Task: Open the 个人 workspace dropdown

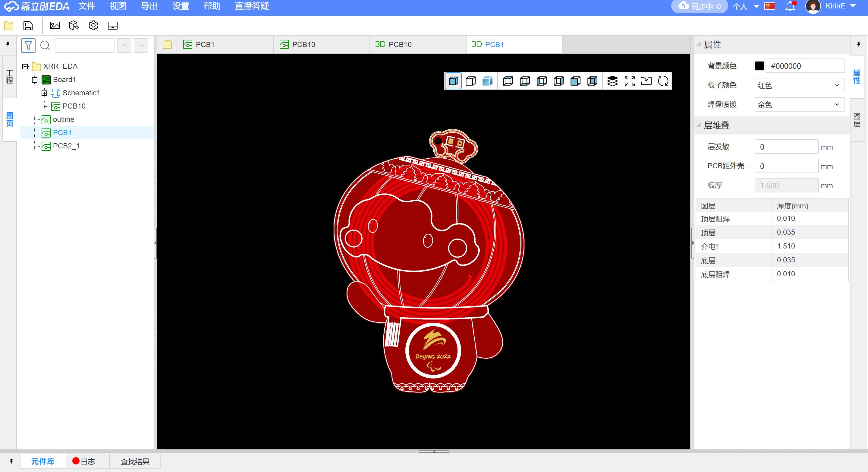Action: pyautogui.click(x=746, y=6)
